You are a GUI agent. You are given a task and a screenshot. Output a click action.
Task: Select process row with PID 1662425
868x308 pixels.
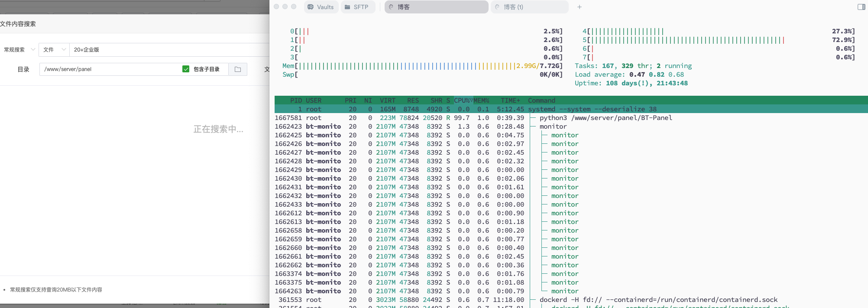pos(571,135)
